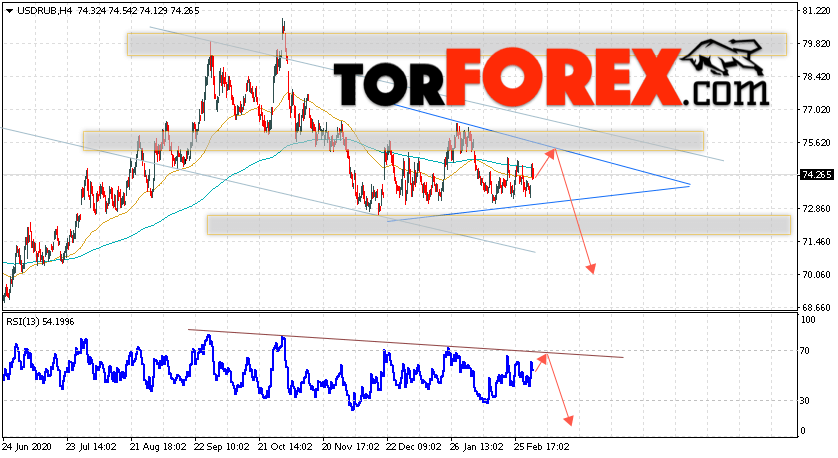
Task: Click the 23 Jul 14:02 time label
Action: [91, 446]
